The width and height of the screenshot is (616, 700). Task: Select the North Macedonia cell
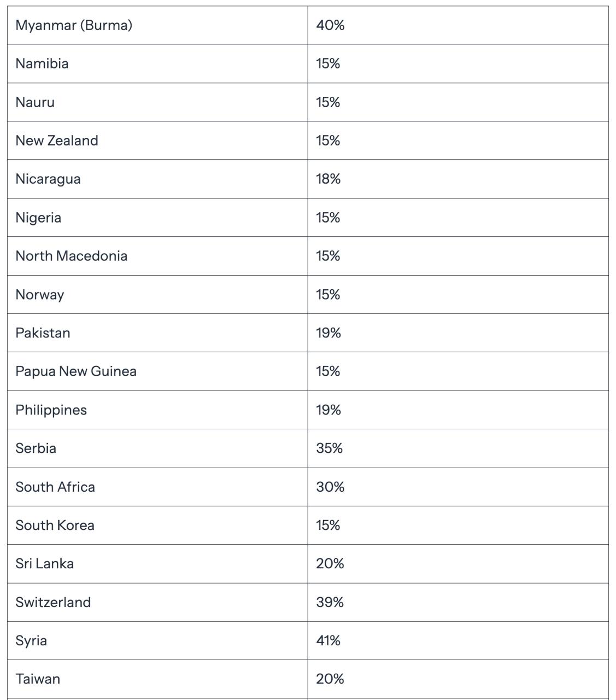tap(72, 256)
